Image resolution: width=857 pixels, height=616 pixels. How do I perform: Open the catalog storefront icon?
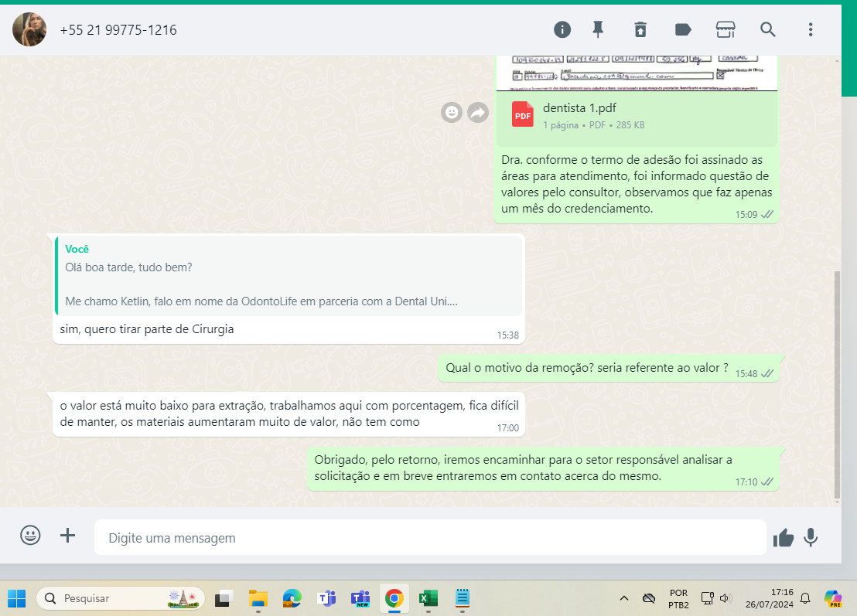(725, 29)
